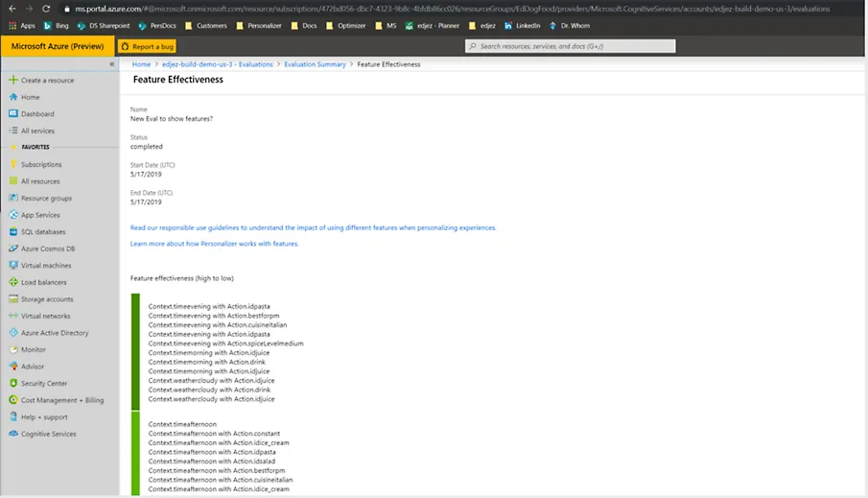Image resolution: width=868 pixels, height=498 pixels.
Task: Click the browser forward arrow
Action: click(x=29, y=9)
